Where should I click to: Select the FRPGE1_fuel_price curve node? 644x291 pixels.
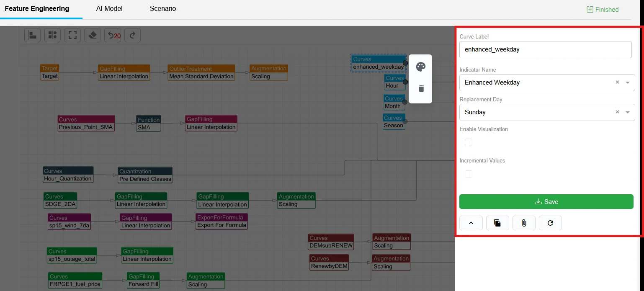click(x=75, y=280)
